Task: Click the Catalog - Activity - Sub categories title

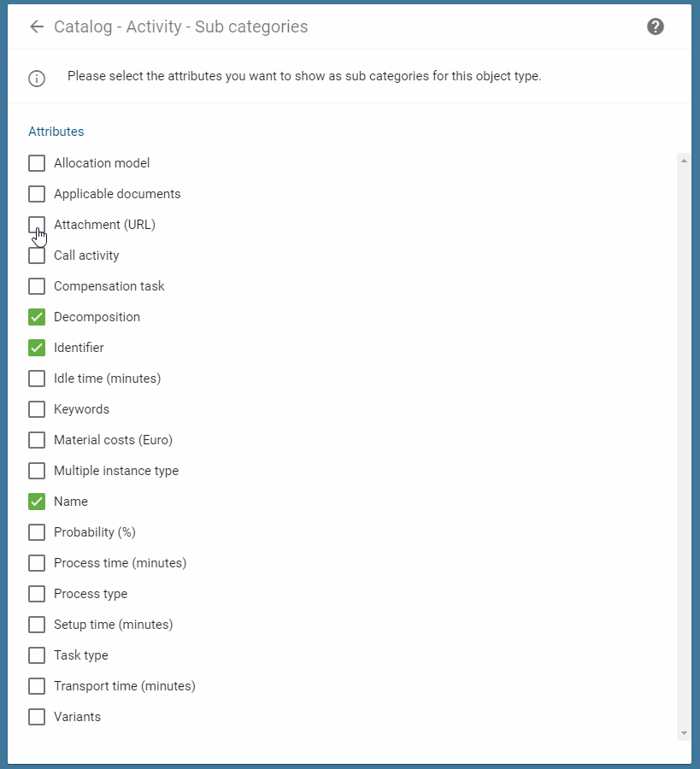Action: (x=180, y=26)
